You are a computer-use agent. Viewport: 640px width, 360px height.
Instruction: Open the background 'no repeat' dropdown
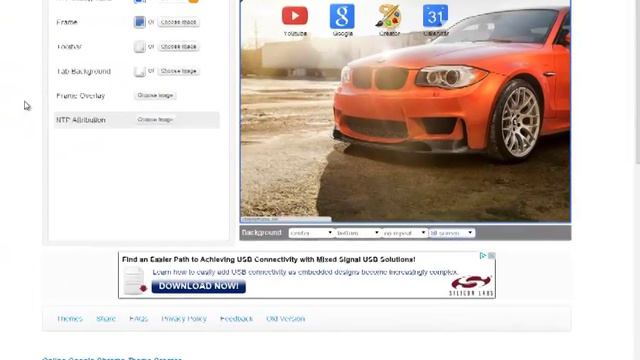click(404, 233)
